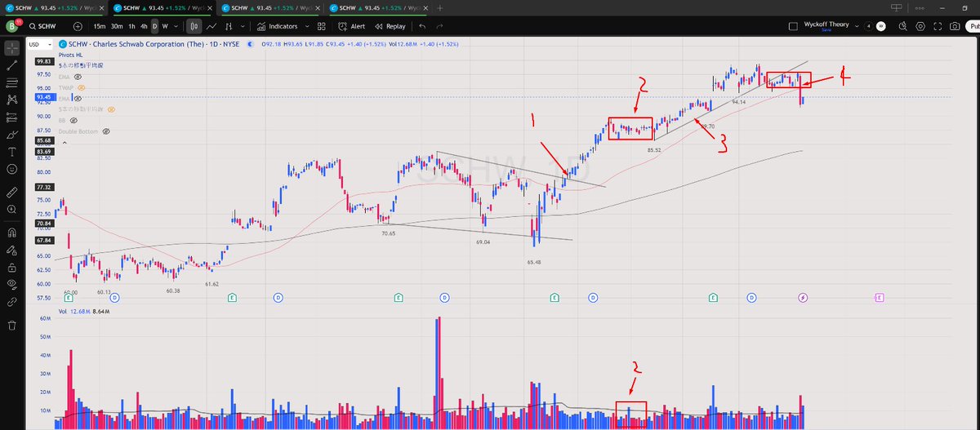Open the forecasting and position tools
The image size is (980, 430).
coord(12,117)
